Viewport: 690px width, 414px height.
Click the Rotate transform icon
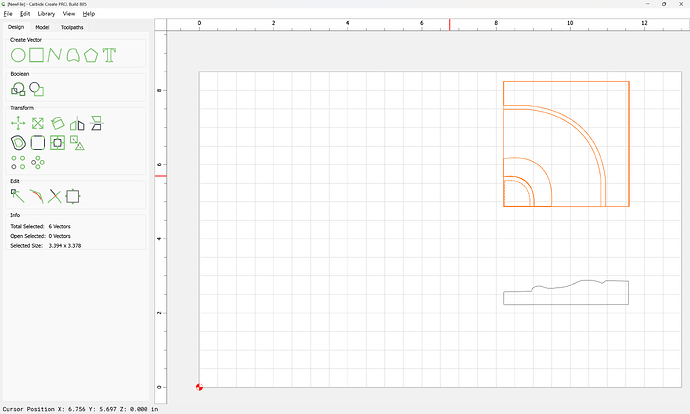pyautogui.click(x=57, y=123)
